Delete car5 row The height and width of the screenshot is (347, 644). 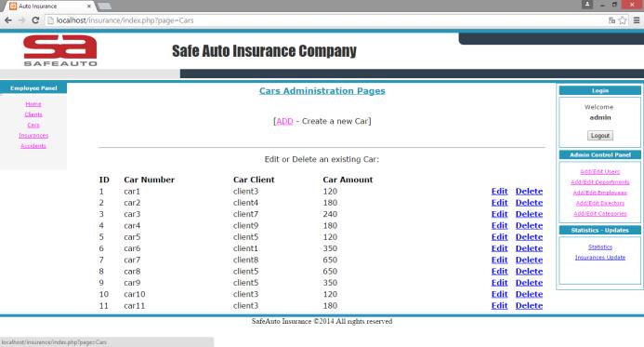pyautogui.click(x=529, y=237)
